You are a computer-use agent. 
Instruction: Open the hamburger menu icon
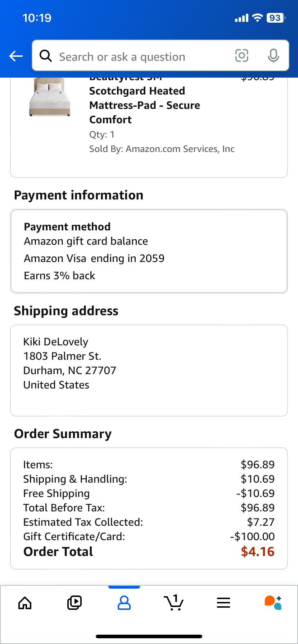[223, 603]
